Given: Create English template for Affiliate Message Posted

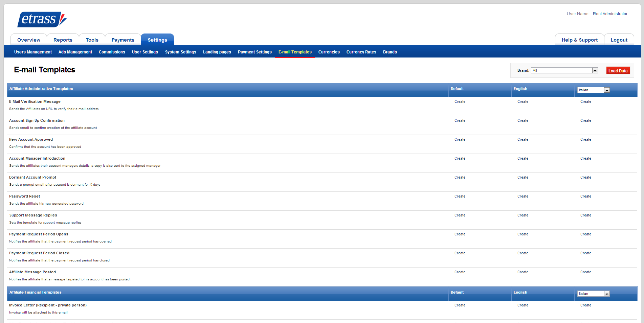Looking at the screenshot, I should pyautogui.click(x=523, y=272).
